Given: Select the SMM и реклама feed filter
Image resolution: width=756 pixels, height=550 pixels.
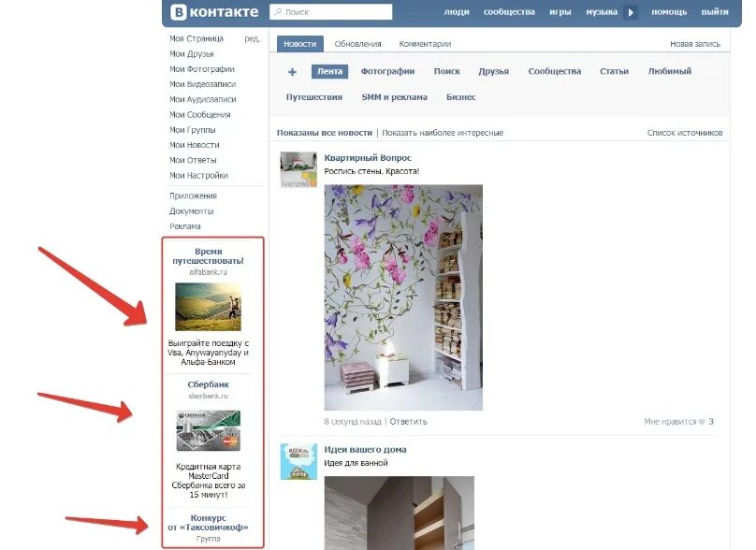Looking at the screenshot, I should (395, 97).
